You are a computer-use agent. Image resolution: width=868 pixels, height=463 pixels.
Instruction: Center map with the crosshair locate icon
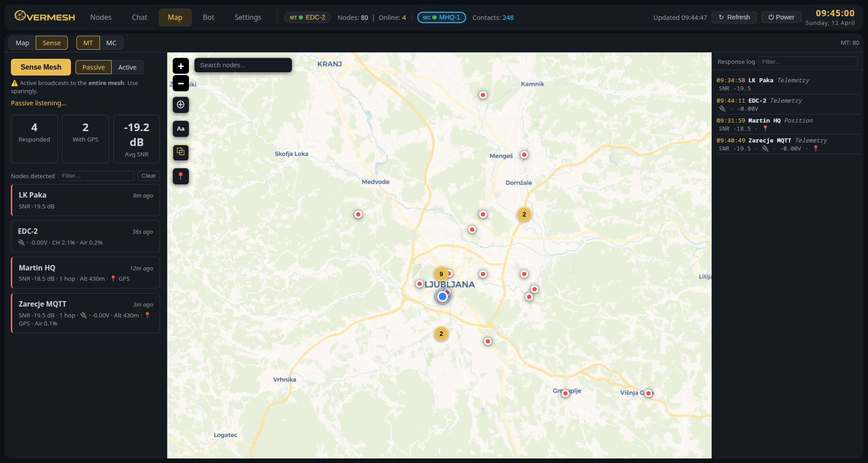(180, 104)
